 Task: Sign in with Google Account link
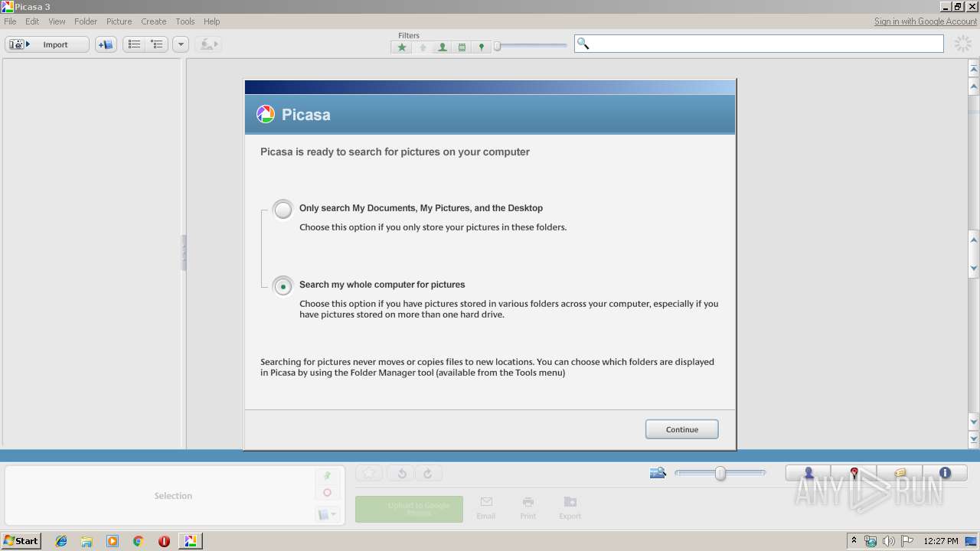coord(926,21)
